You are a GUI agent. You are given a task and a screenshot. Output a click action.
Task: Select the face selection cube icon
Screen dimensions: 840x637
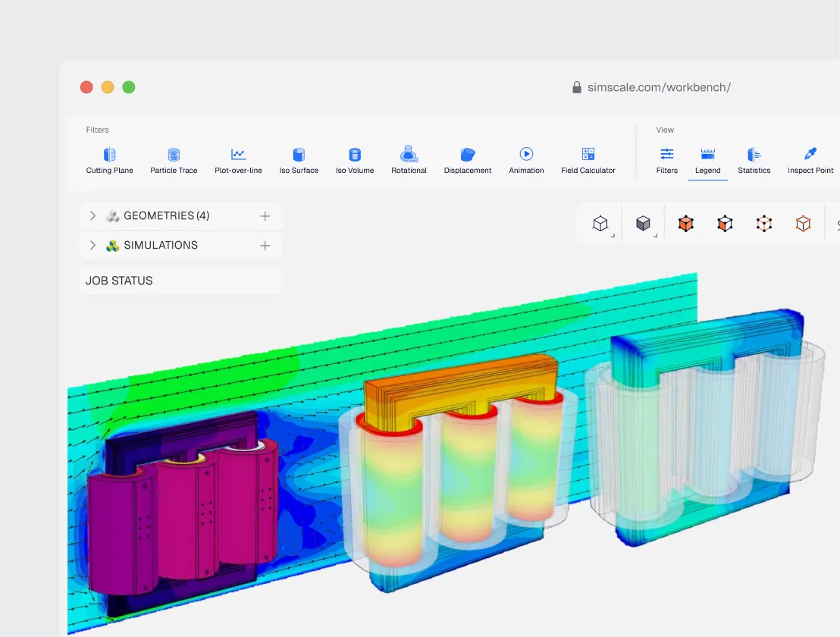(x=725, y=224)
